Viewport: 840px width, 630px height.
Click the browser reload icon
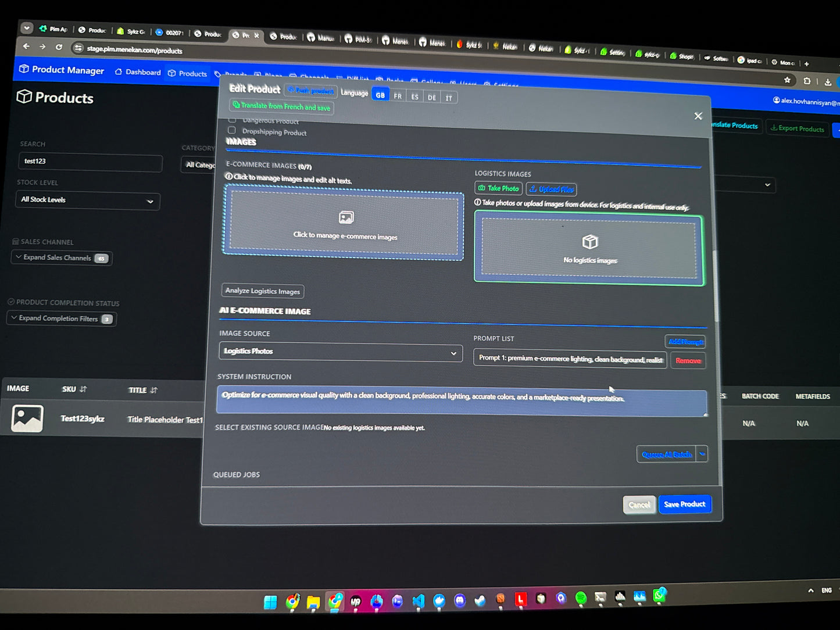(x=59, y=46)
